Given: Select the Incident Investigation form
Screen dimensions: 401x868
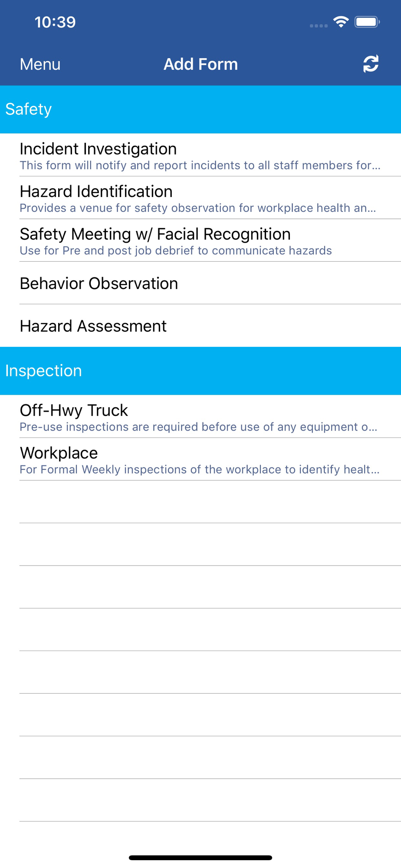Looking at the screenshot, I should pyautogui.click(x=200, y=155).
